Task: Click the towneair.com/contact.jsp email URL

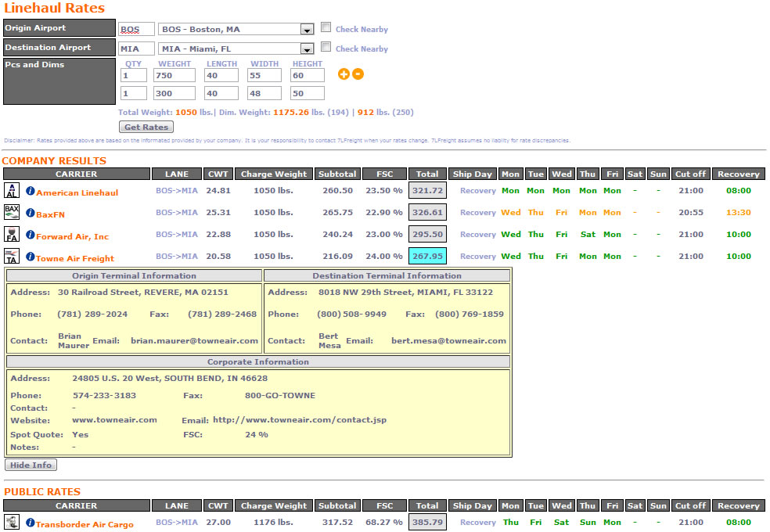Action: coord(300,420)
